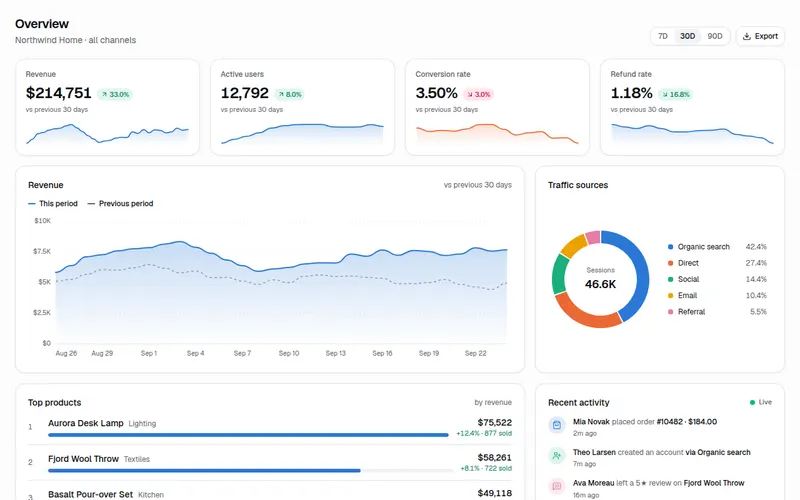Toggle the This period legend series
Screen dimensions: 800x500
[53, 204]
